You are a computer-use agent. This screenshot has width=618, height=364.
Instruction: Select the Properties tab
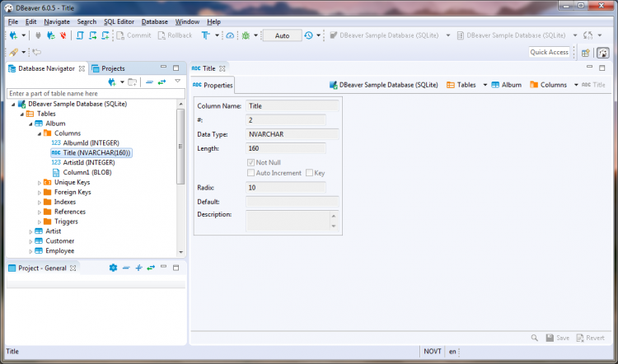pyautogui.click(x=213, y=85)
